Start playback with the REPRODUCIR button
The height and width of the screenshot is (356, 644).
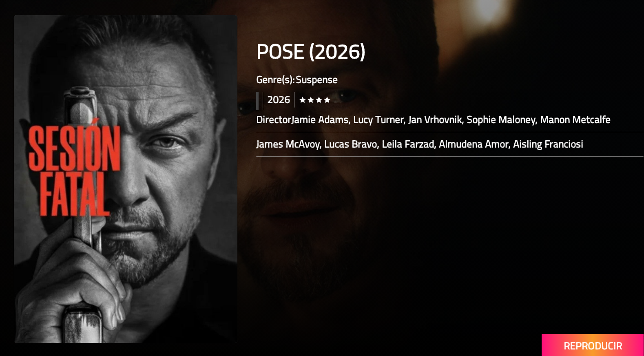click(x=593, y=345)
